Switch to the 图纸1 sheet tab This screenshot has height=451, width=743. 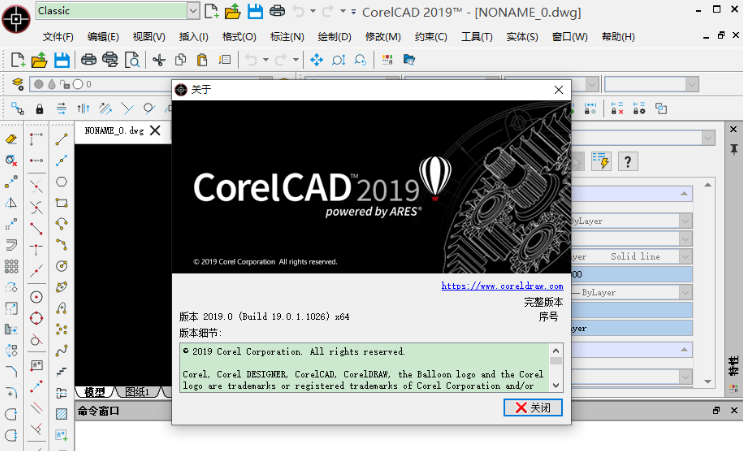click(137, 391)
